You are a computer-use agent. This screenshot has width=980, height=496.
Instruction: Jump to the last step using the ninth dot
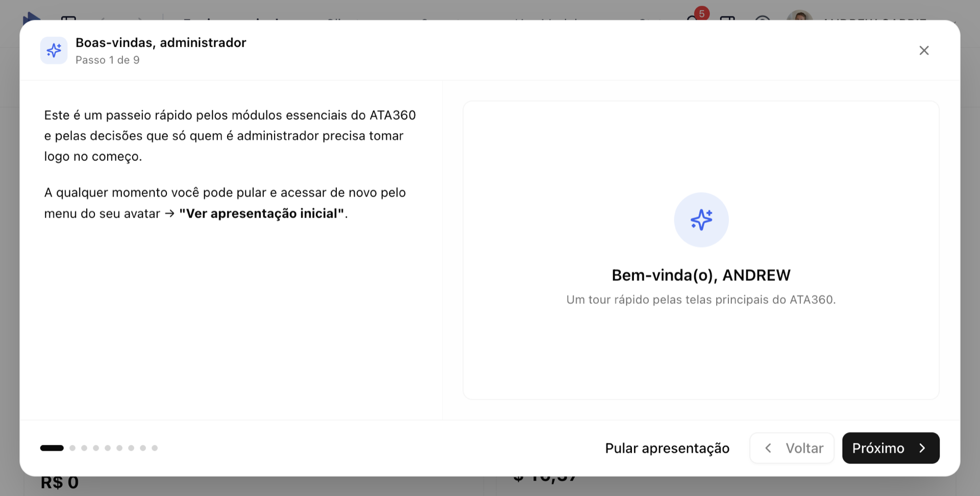pos(155,448)
